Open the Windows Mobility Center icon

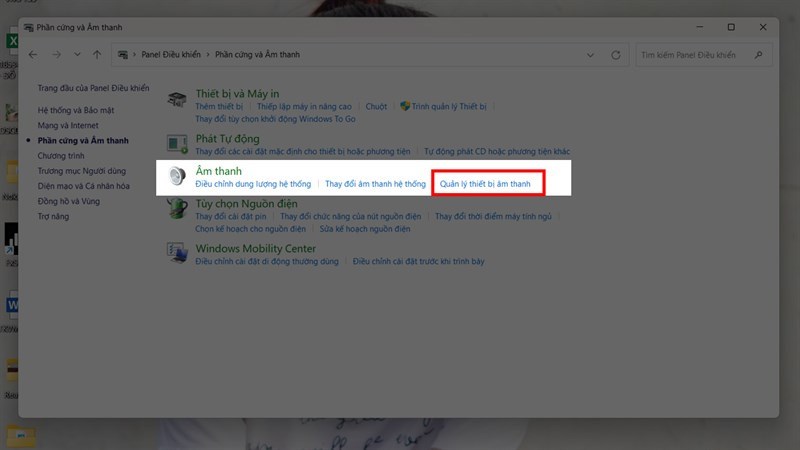pos(177,254)
